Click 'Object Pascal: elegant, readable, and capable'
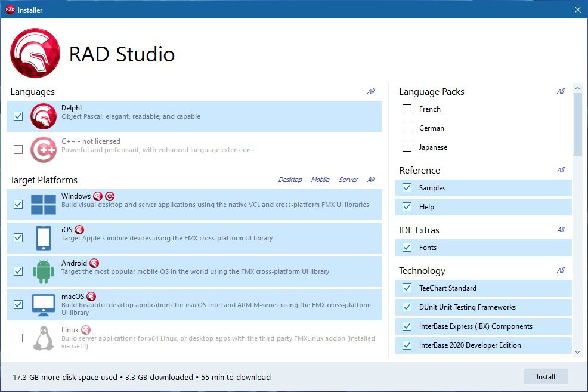The image size is (588, 392). (x=131, y=117)
